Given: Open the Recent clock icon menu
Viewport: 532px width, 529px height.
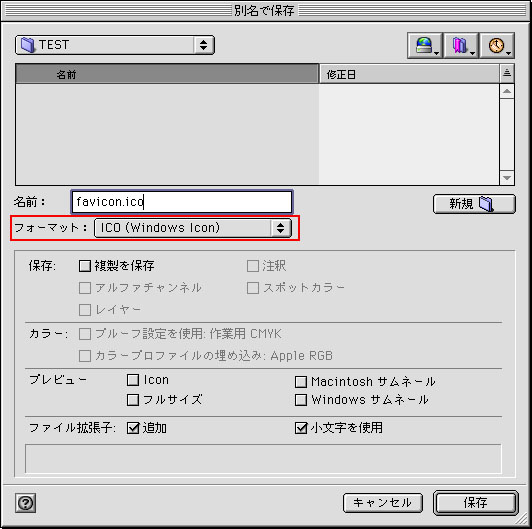Looking at the screenshot, I should (497, 45).
